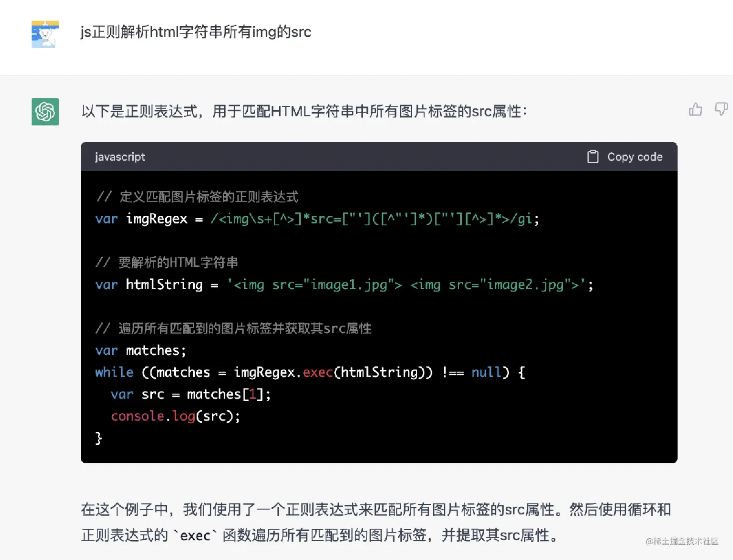Click the inline exec code in the explanation
The height and width of the screenshot is (560, 733).
[x=197, y=536]
